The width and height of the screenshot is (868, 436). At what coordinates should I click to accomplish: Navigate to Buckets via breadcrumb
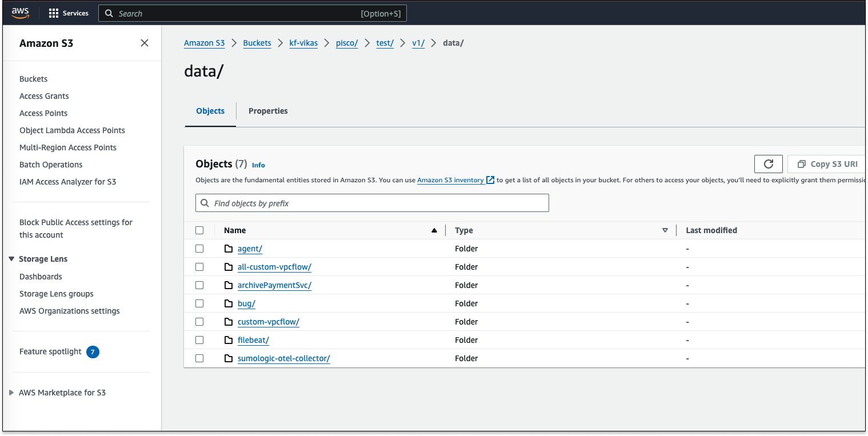click(257, 43)
